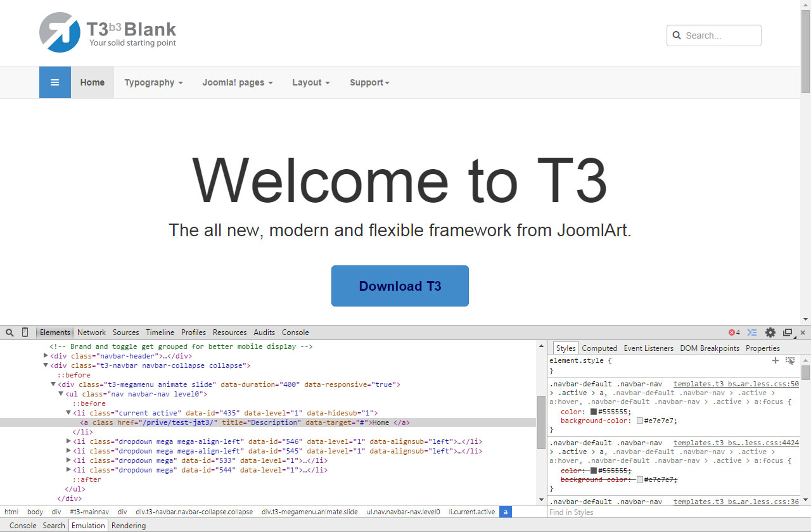Image resolution: width=811 pixels, height=532 pixels.
Task: Toggle element state selector icon
Action: [x=790, y=360]
